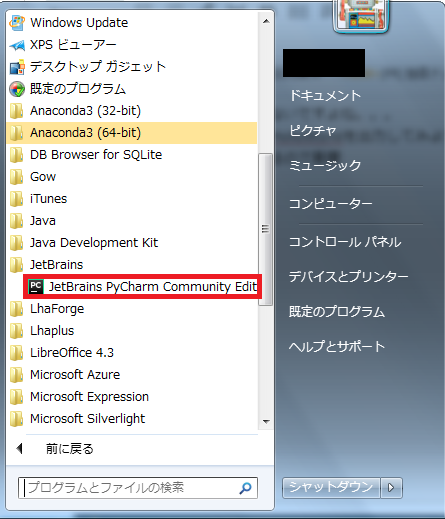This screenshot has width=445, height=519.
Task: Click the Gow folder icon
Action: 16,177
